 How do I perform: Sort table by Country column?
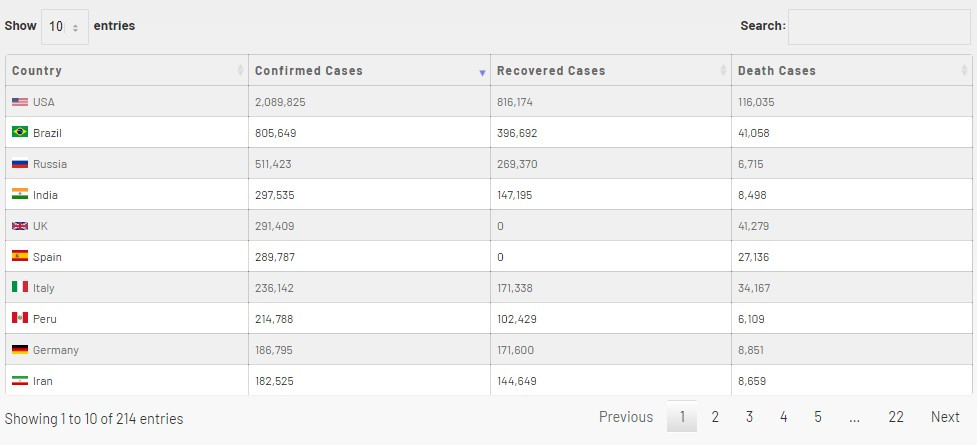(126, 71)
